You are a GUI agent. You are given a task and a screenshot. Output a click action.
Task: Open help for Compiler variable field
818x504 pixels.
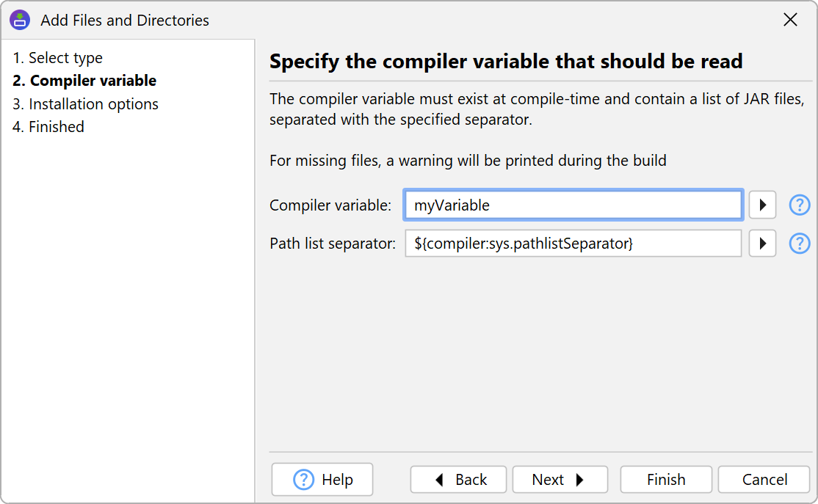click(799, 205)
